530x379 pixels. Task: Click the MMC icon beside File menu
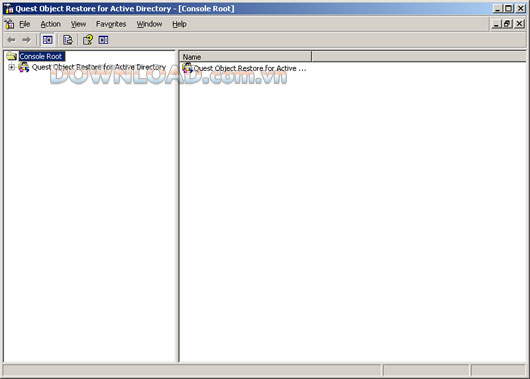(x=9, y=24)
